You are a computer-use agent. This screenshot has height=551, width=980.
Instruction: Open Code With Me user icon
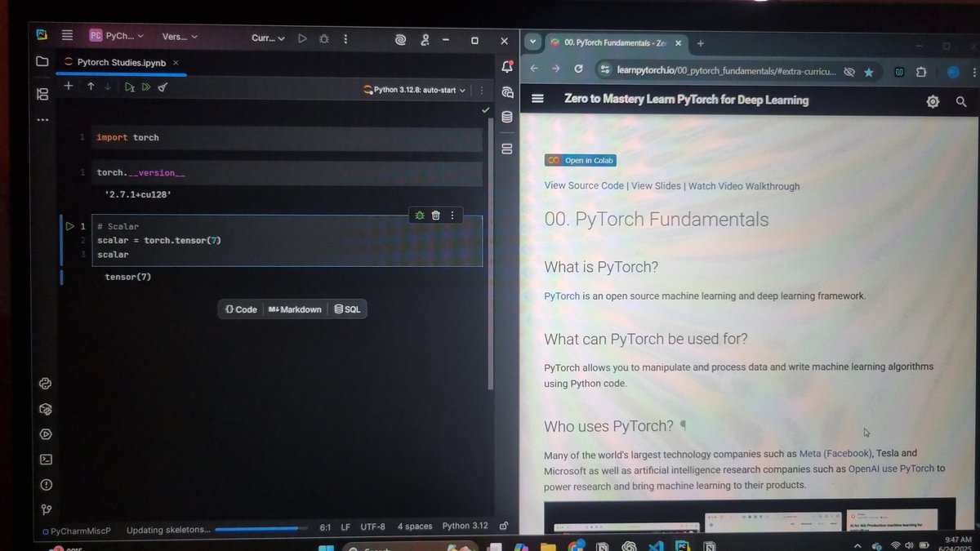425,39
